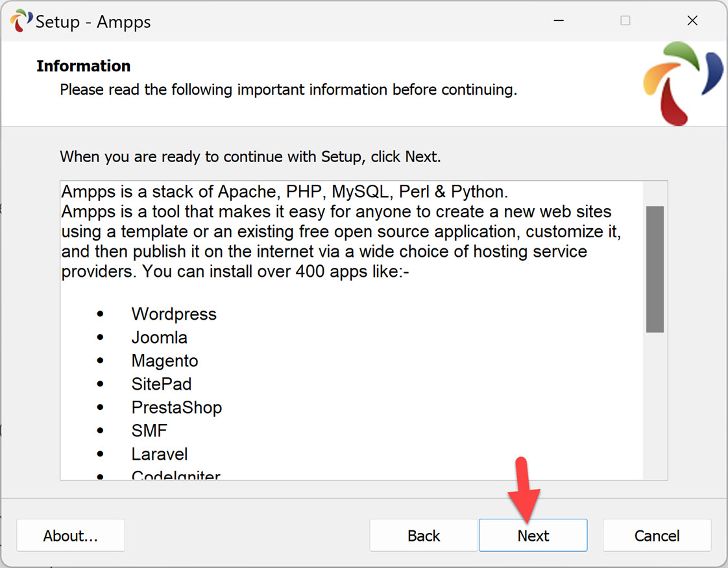Click the Back button
Image resolution: width=728 pixels, height=568 pixels.
tap(423, 535)
